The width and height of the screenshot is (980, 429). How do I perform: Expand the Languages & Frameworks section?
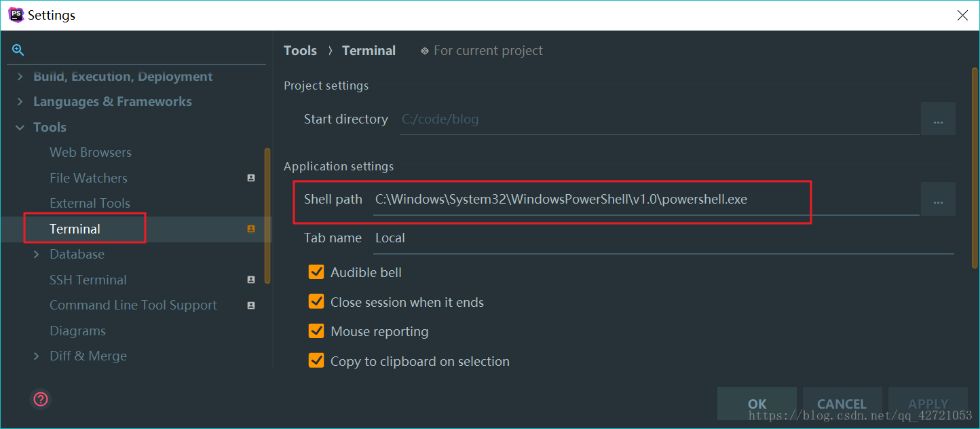[x=20, y=102]
